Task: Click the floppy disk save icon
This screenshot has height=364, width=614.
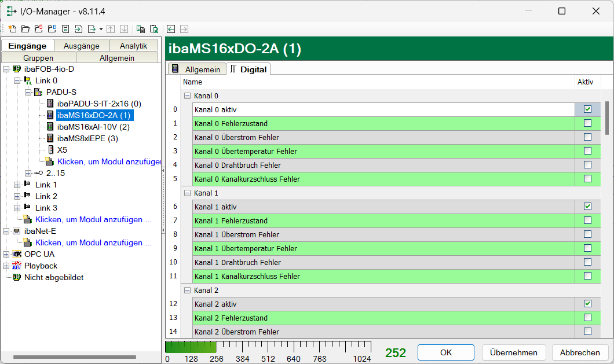Action: [x=65, y=29]
